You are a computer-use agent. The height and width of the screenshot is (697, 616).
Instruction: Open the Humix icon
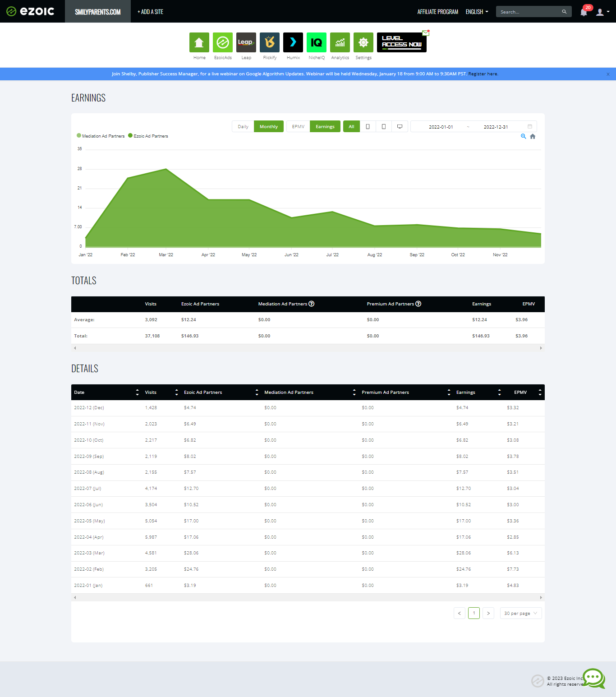coord(293,42)
